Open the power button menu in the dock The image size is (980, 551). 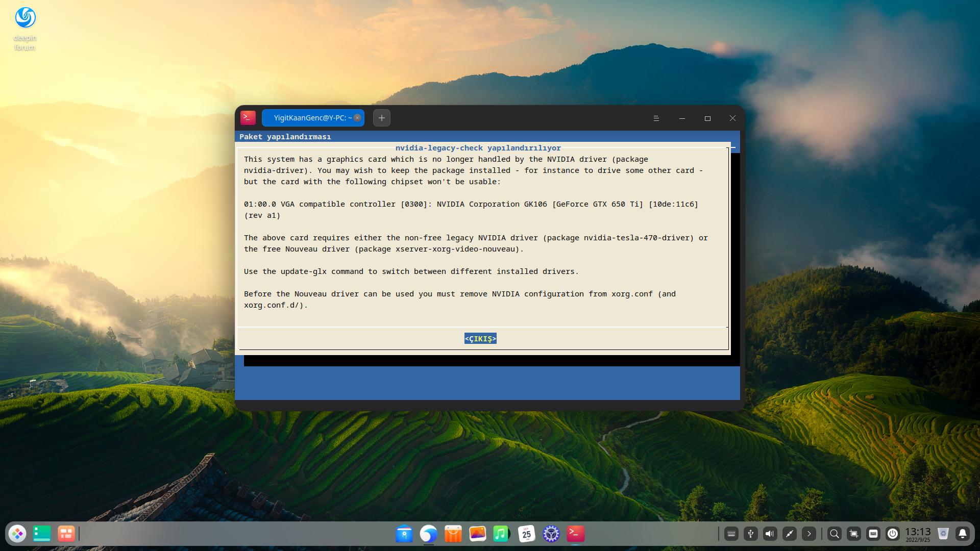[x=893, y=534]
